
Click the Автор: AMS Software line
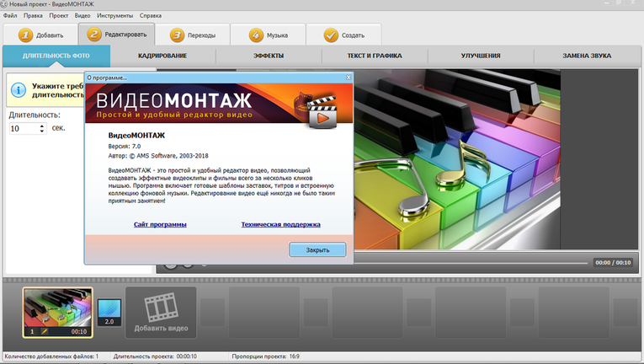pyautogui.click(x=158, y=156)
